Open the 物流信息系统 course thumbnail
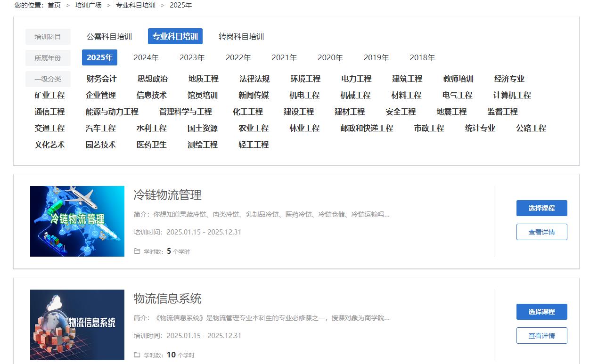 (77, 325)
